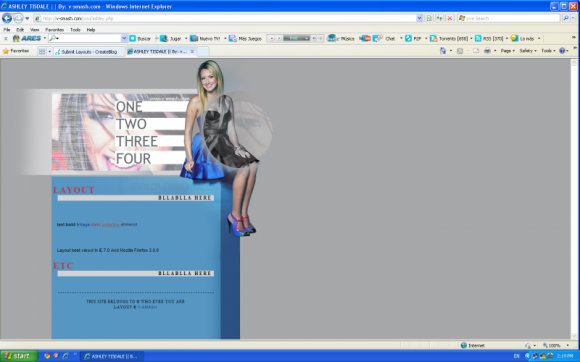The width and height of the screenshot is (580, 362).
Task: Click the Read Mail envelope icon
Action: click(x=476, y=51)
